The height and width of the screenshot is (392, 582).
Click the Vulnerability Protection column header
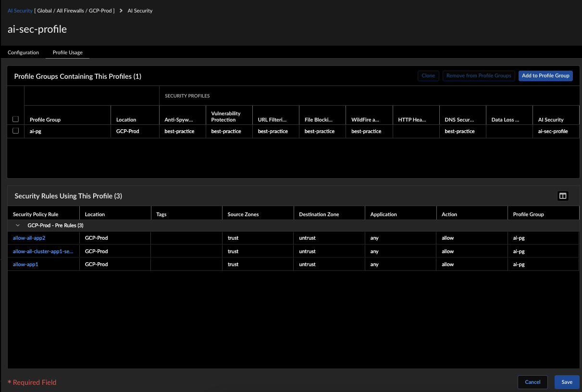click(226, 116)
